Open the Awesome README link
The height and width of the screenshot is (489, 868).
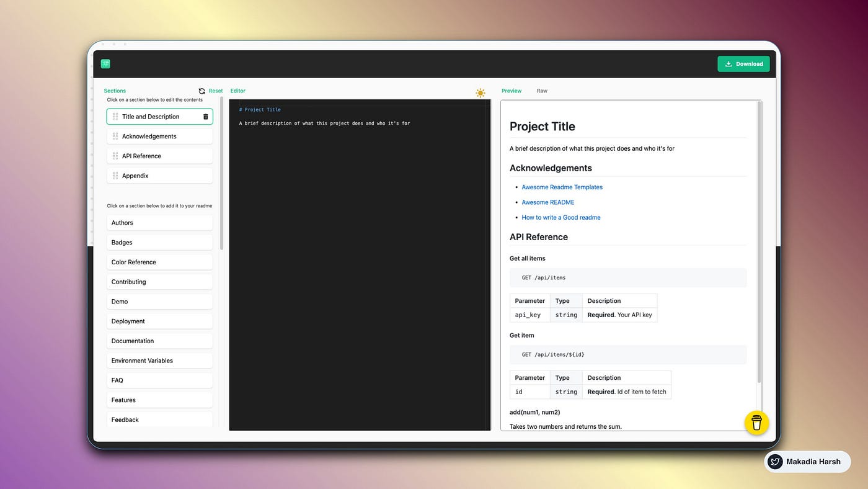tap(548, 202)
